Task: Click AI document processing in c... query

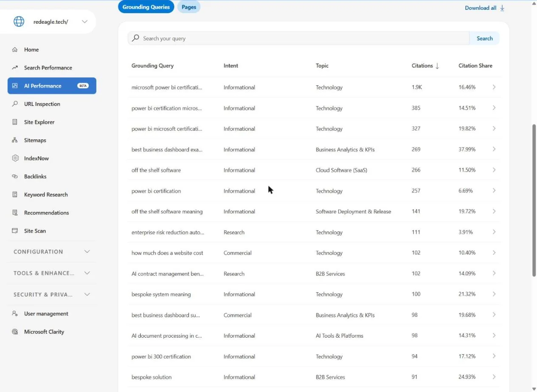Action: pyautogui.click(x=167, y=336)
